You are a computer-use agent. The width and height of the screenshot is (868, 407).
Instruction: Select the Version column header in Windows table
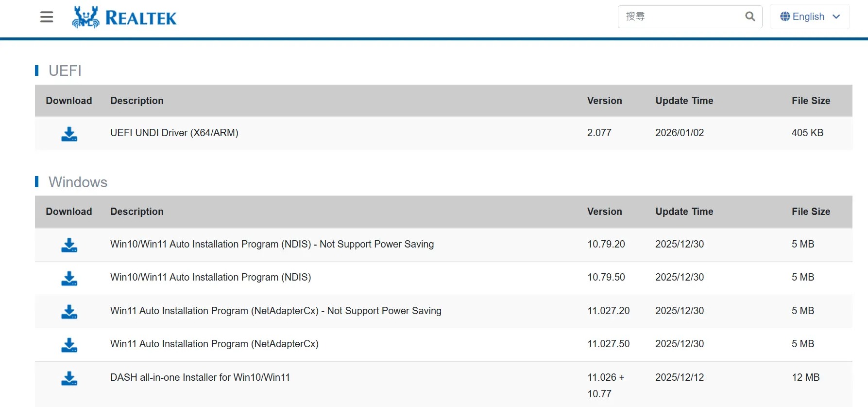click(605, 212)
